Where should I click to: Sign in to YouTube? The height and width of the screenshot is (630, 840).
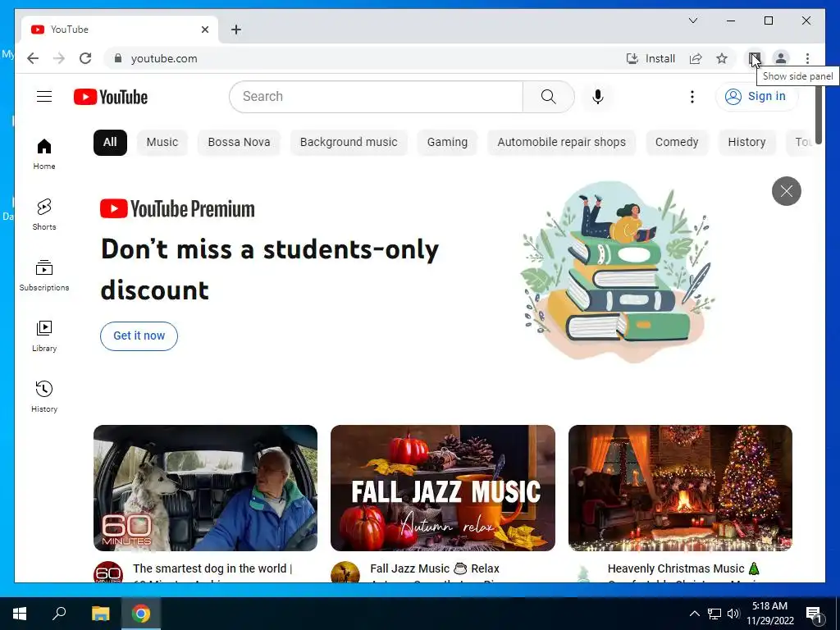coord(756,97)
